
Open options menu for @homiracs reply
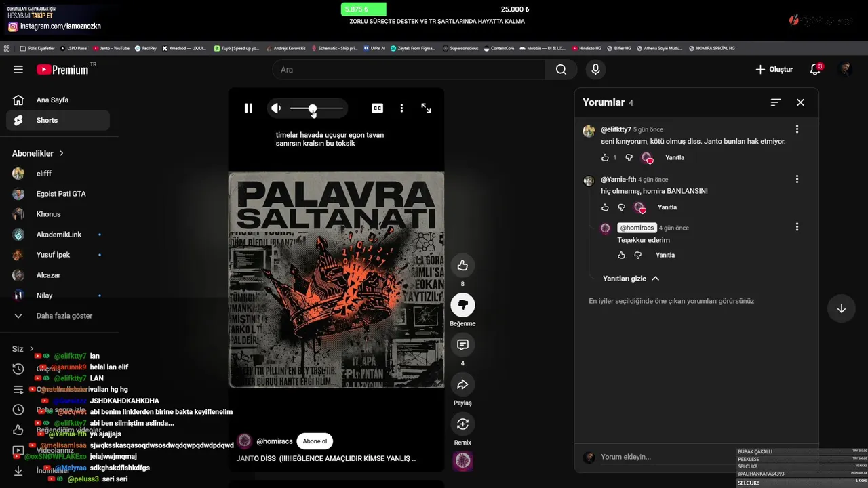coord(797,227)
